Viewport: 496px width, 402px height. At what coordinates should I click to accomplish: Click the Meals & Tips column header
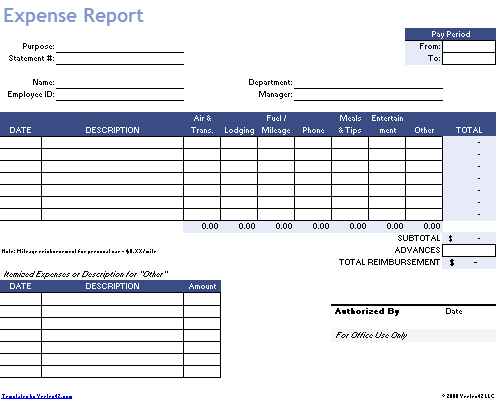(350, 124)
